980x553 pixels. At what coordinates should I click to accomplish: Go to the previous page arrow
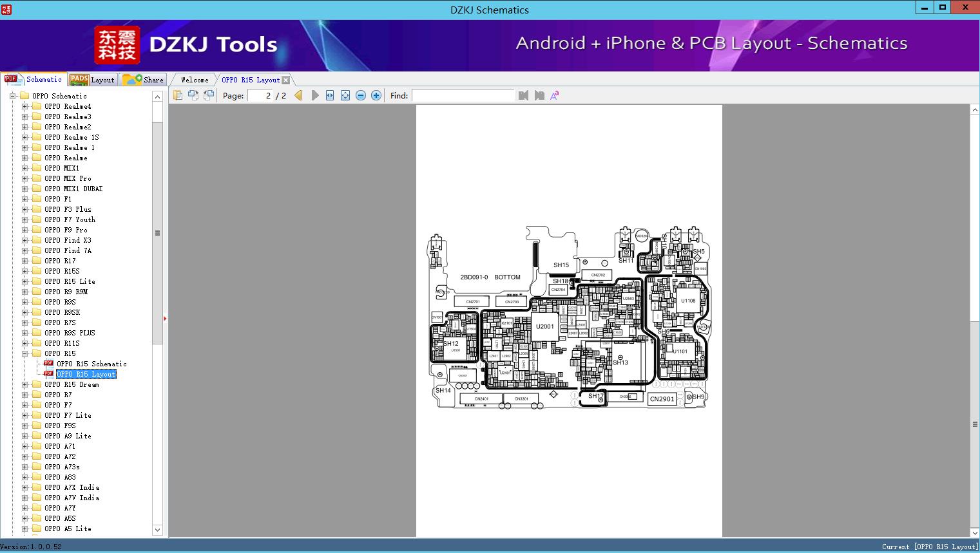point(298,95)
